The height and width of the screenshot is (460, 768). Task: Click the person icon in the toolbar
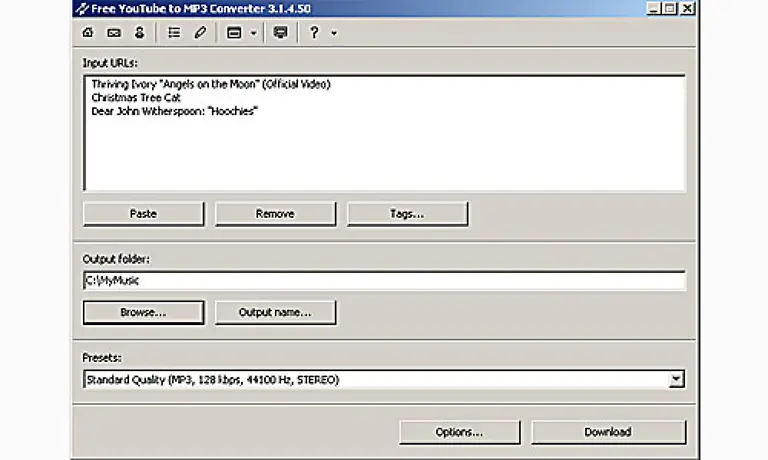click(x=140, y=33)
